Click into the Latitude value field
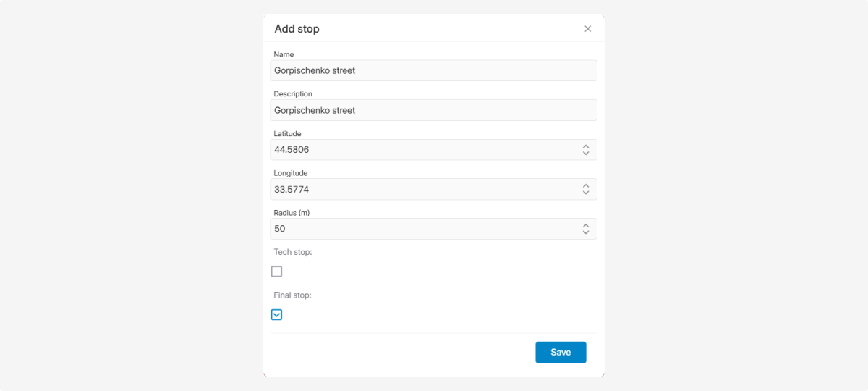This screenshot has height=391, width=868. click(x=423, y=150)
